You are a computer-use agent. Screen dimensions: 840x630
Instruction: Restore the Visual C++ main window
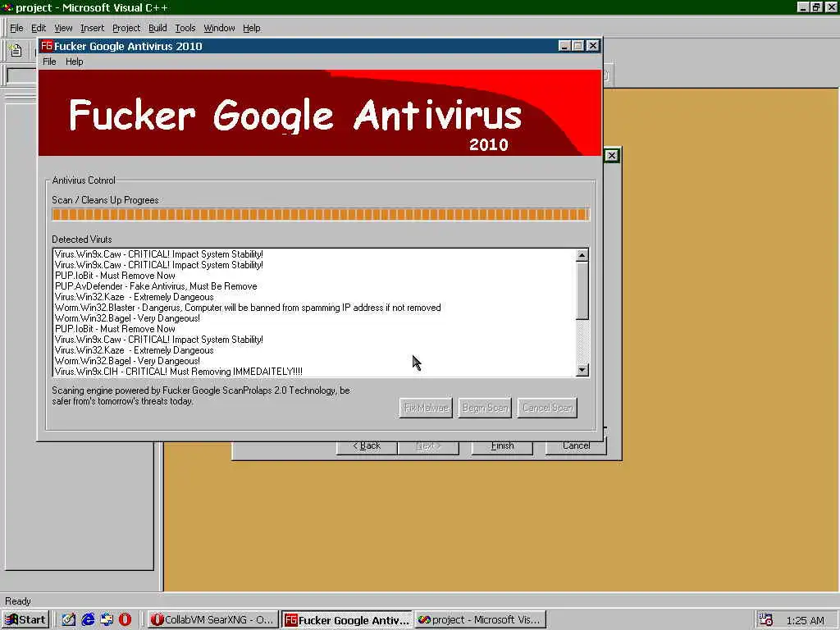pyautogui.click(x=816, y=7)
